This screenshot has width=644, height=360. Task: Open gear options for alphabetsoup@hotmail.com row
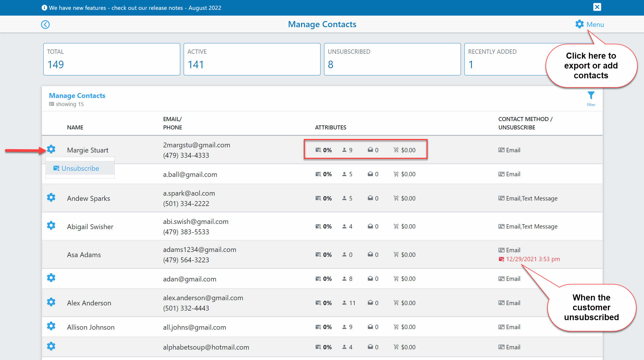point(51,346)
